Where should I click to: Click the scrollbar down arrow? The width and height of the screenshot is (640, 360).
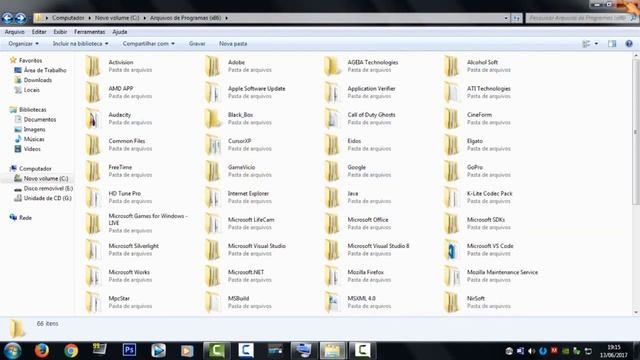[x=636, y=313]
